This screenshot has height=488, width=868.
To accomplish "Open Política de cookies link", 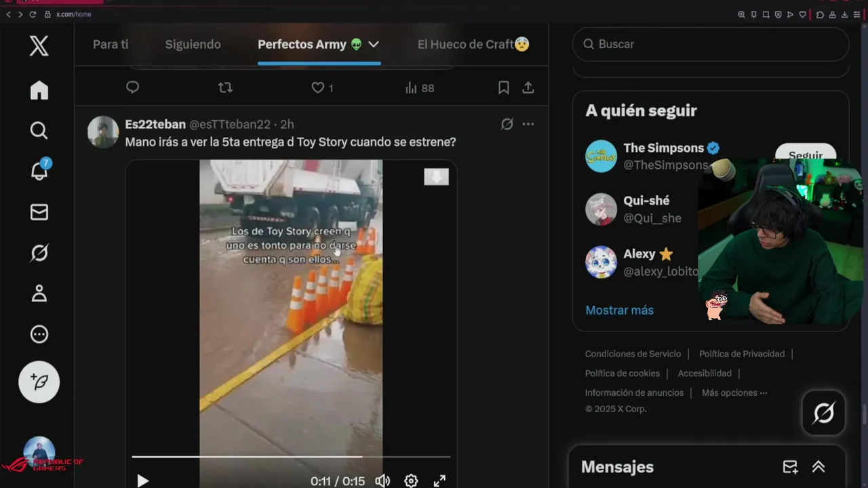I will point(623,373).
